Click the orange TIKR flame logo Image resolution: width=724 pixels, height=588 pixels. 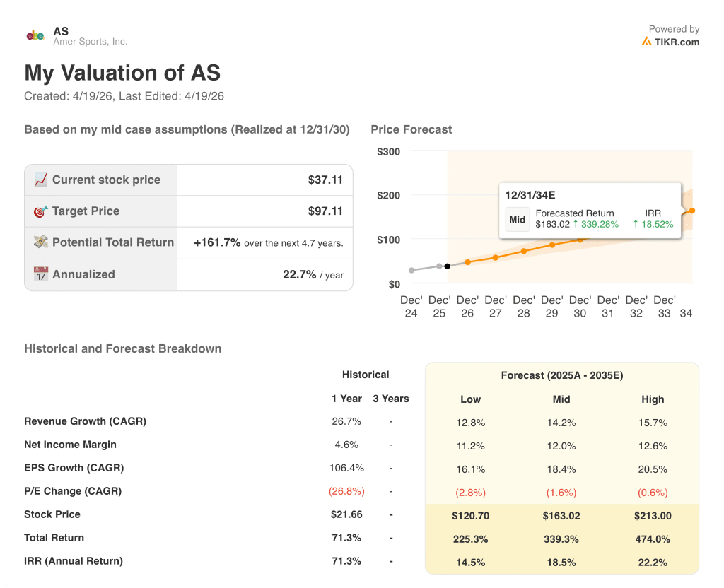[x=646, y=42]
